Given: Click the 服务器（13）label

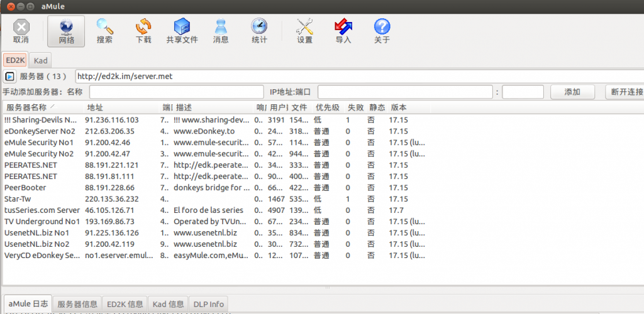Looking at the screenshot, I should coord(43,76).
